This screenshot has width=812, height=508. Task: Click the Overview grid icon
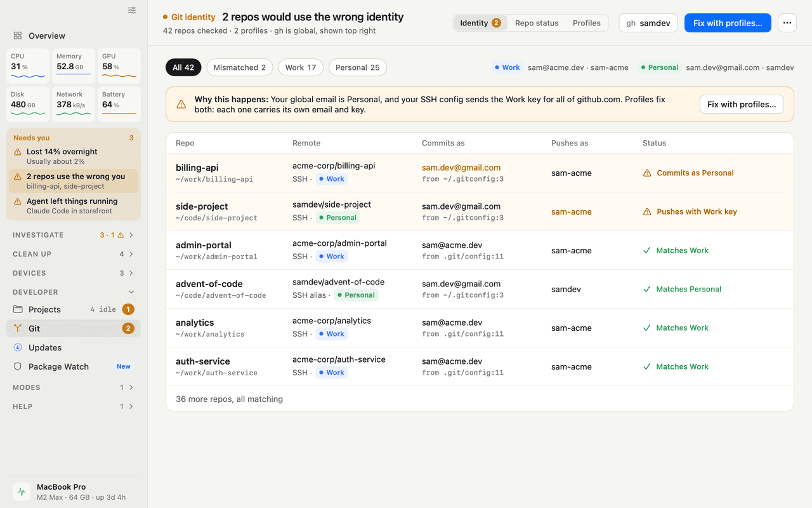coord(18,36)
